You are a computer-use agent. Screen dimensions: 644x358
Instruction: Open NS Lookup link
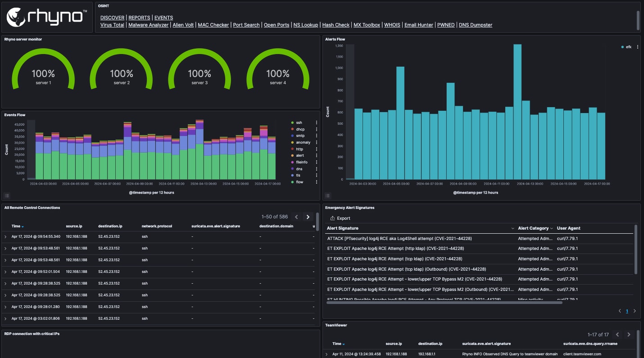pyautogui.click(x=306, y=25)
